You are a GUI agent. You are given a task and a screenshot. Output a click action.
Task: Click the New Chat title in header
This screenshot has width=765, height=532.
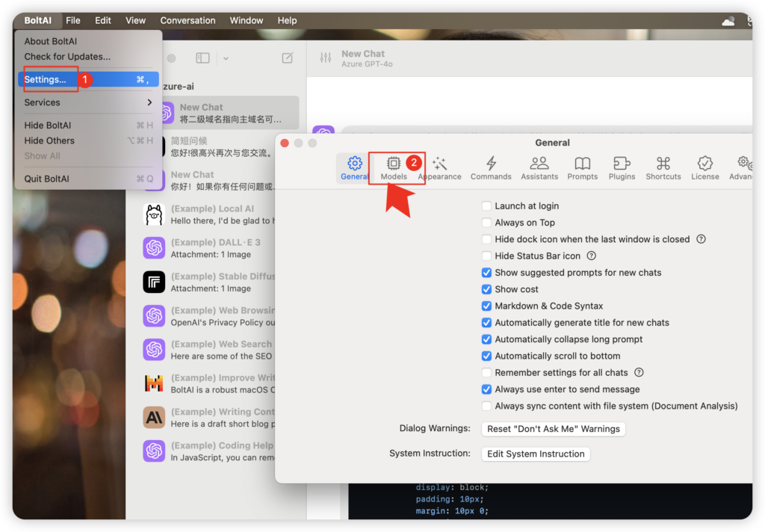tap(363, 54)
